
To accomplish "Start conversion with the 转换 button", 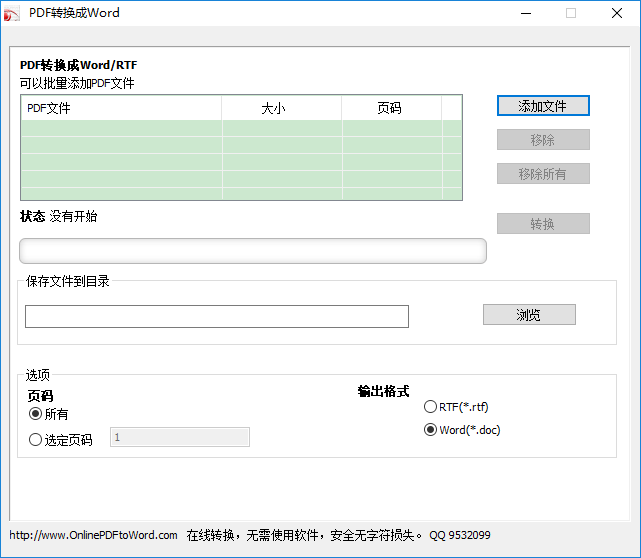I will pyautogui.click(x=543, y=224).
